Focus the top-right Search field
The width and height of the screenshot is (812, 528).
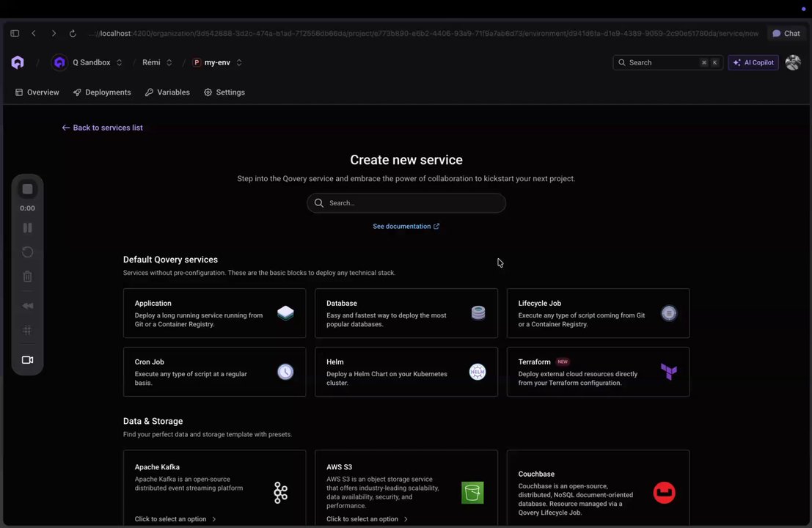[667, 62]
